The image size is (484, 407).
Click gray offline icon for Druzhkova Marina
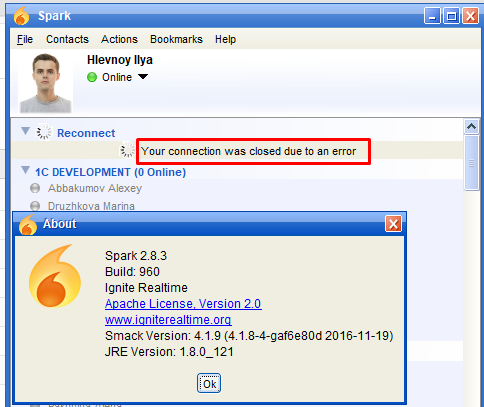click(35, 206)
